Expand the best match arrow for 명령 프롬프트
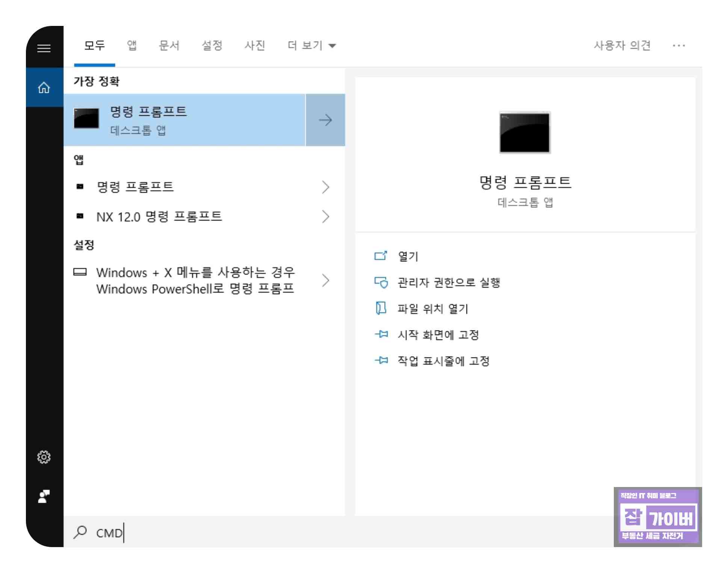The width and height of the screenshot is (728, 573). pos(325,120)
